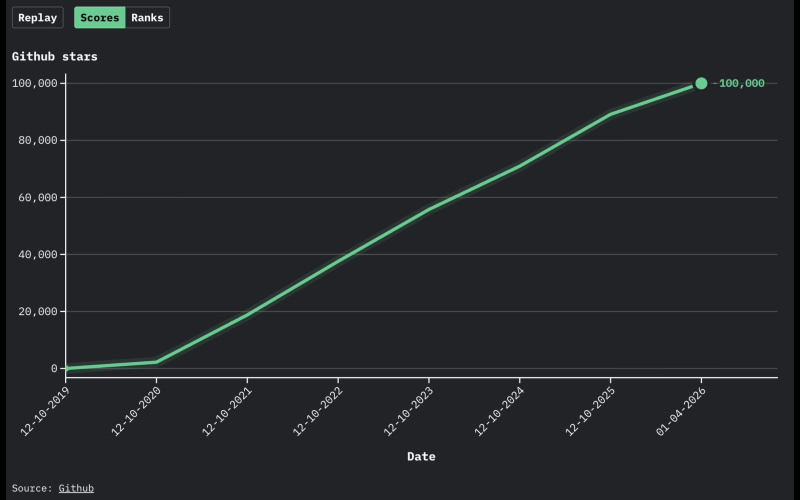Click the green end data point circle
The height and width of the screenshot is (500, 800).
coord(701,84)
